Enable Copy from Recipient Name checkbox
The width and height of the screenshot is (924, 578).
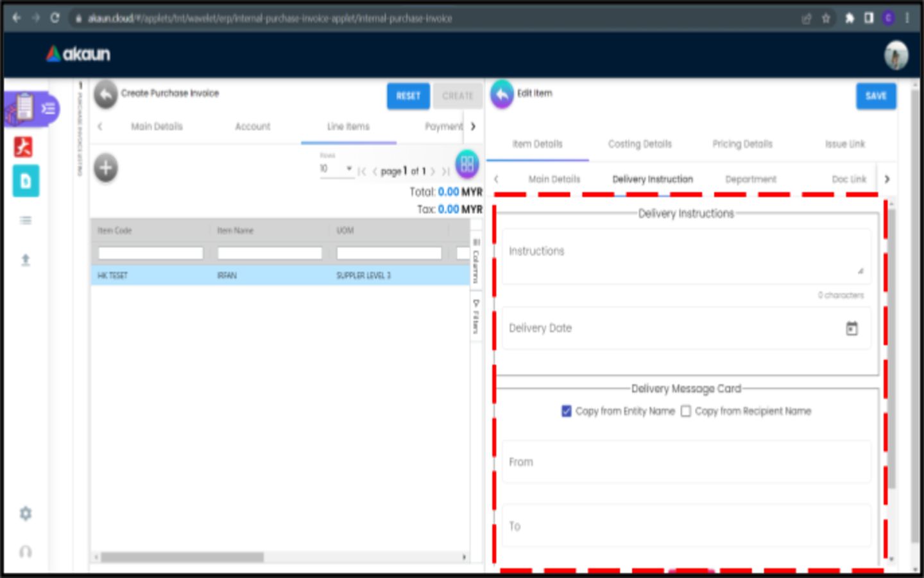point(686,411)
